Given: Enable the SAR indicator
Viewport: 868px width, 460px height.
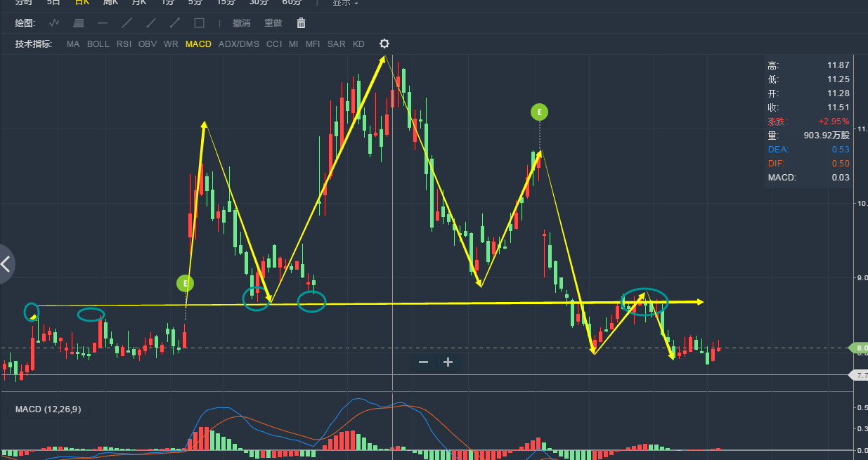Looking at the screenshot, I should pyautogui.click(x=337, y=44).
